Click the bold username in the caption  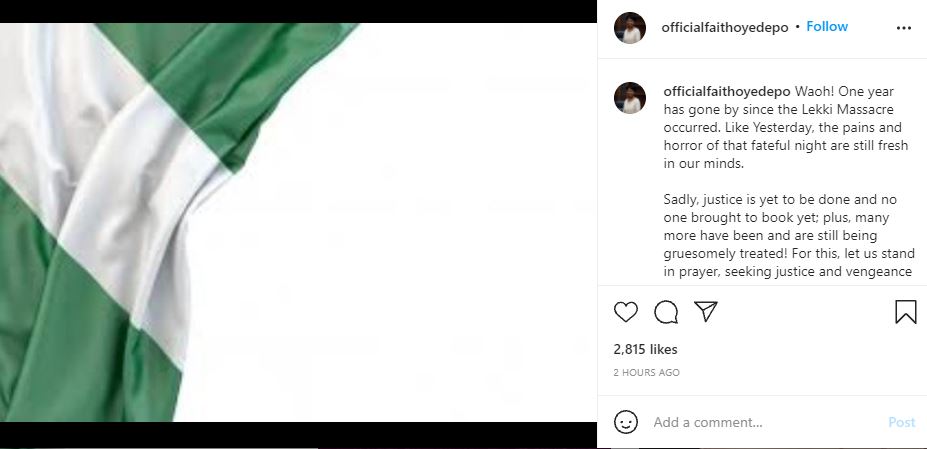[x=727, y=91]
